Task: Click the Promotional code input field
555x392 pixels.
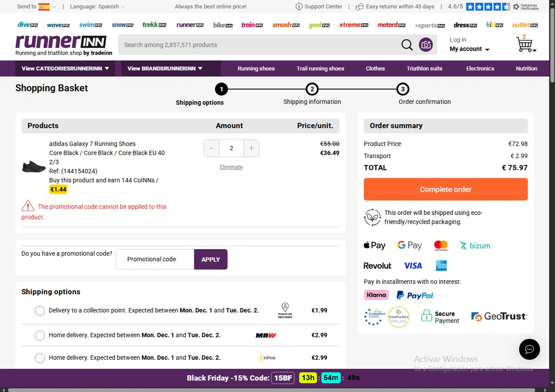Action: point(155,259)
